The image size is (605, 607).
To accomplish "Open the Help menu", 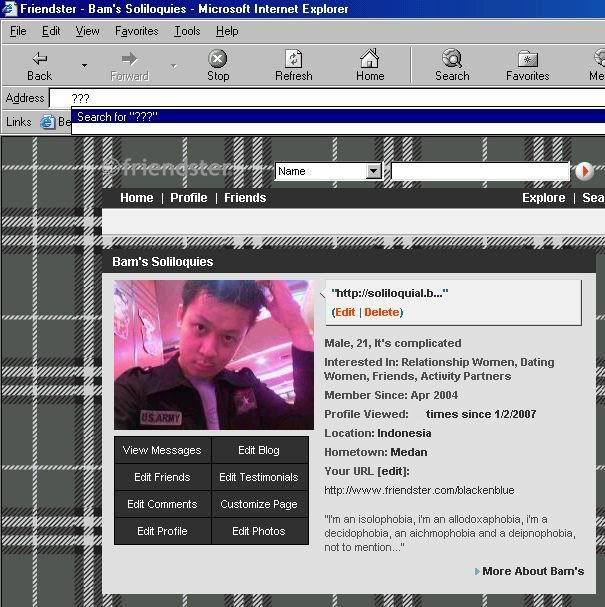I will (x=227, y=31).
